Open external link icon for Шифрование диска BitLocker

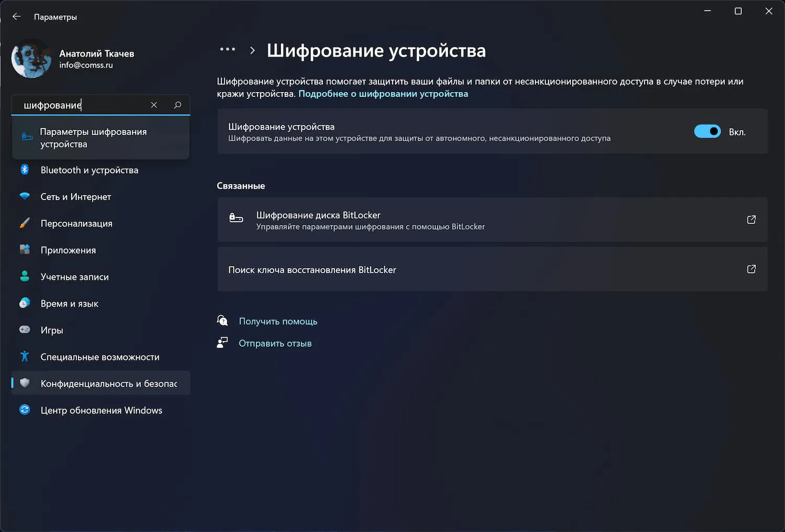tap(751, 220)
